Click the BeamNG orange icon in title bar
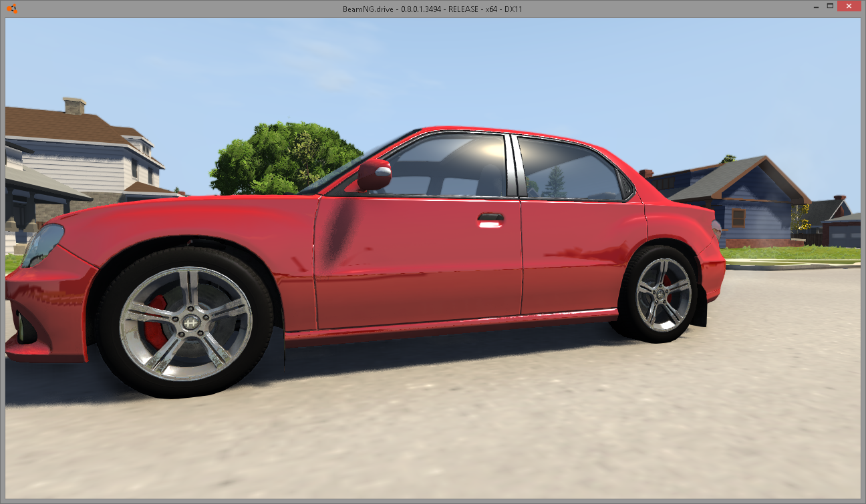This screenshot has height=504, width=866. (11, 9)
